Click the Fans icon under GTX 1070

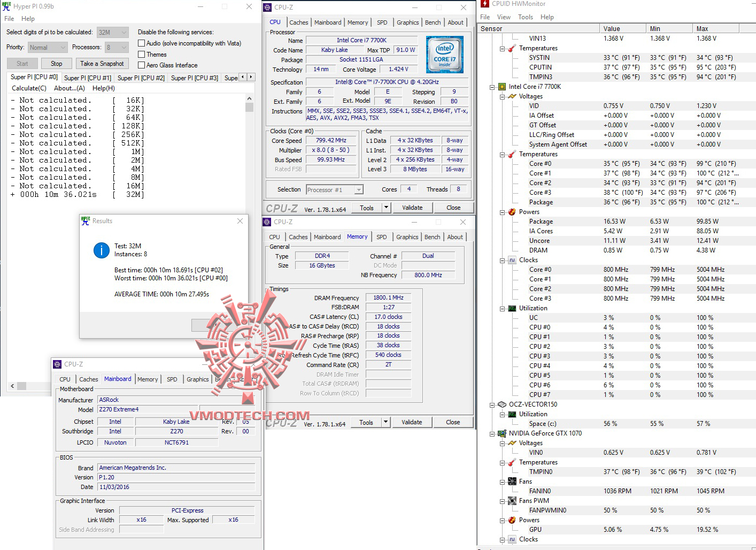click(512, 482)
